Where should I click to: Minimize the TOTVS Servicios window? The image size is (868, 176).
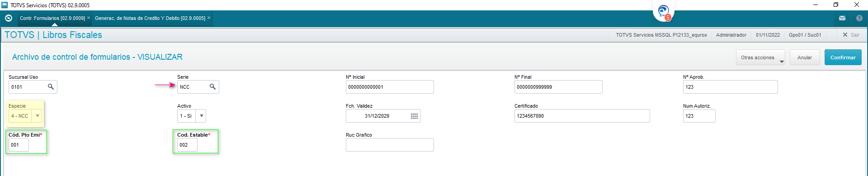click(x=816, y=5)
